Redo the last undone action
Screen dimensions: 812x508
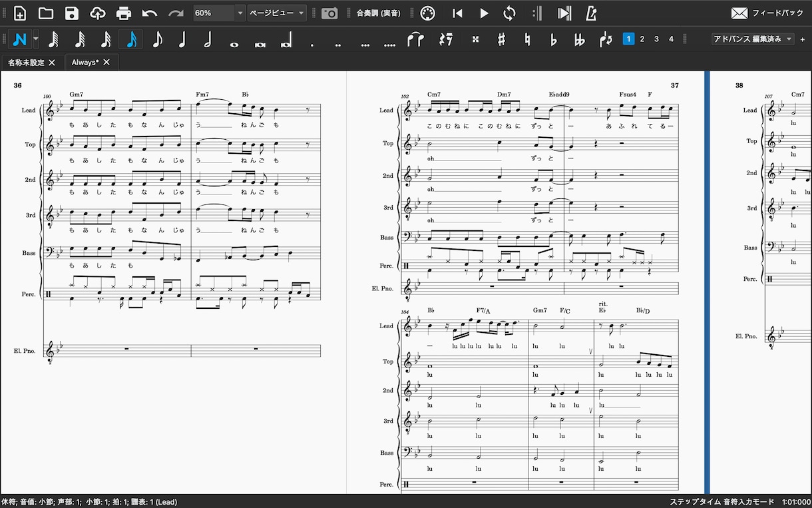coord(176,13)
